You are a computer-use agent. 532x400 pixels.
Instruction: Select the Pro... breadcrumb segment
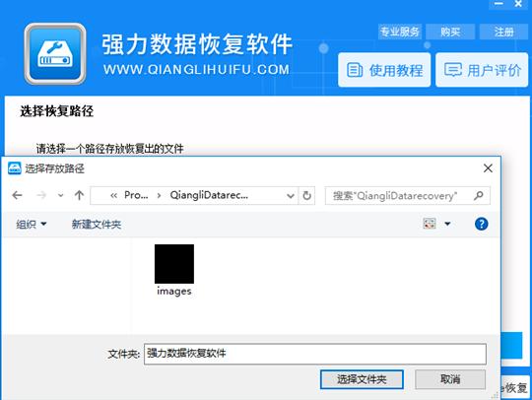coord(136,195)
